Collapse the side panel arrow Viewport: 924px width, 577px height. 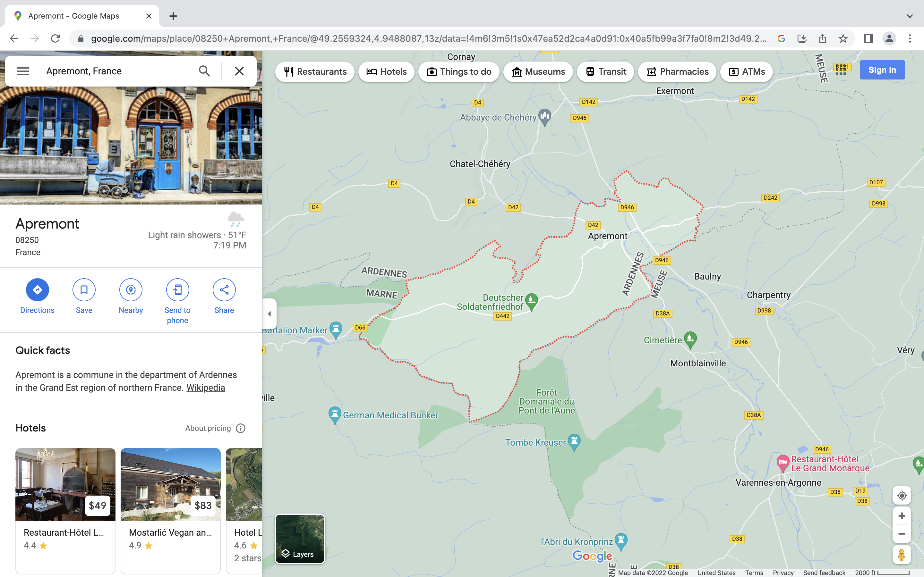[269, 314]
